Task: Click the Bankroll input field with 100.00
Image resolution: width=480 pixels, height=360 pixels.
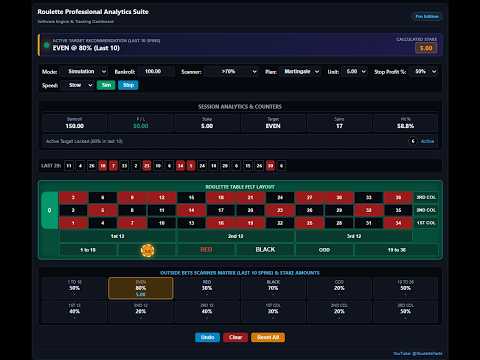Action: [x=156, y=72]
